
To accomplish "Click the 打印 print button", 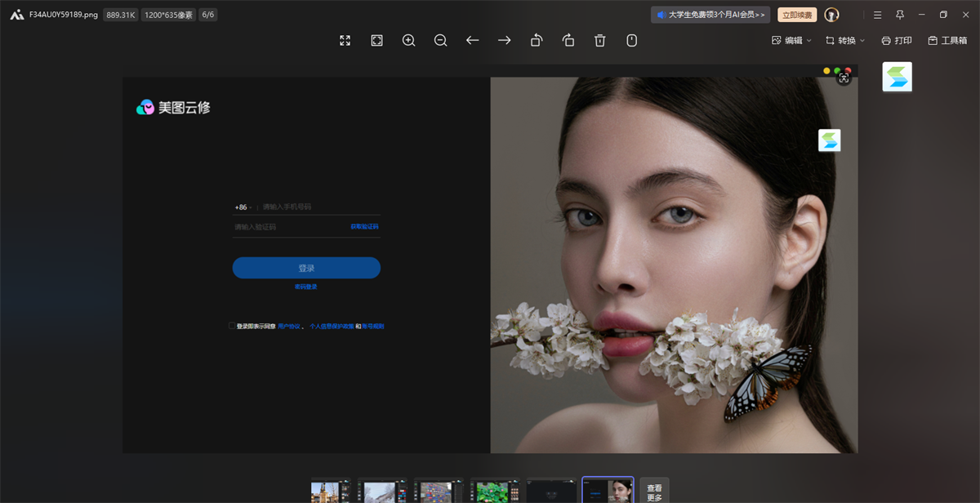I will [x=897, y=40].
